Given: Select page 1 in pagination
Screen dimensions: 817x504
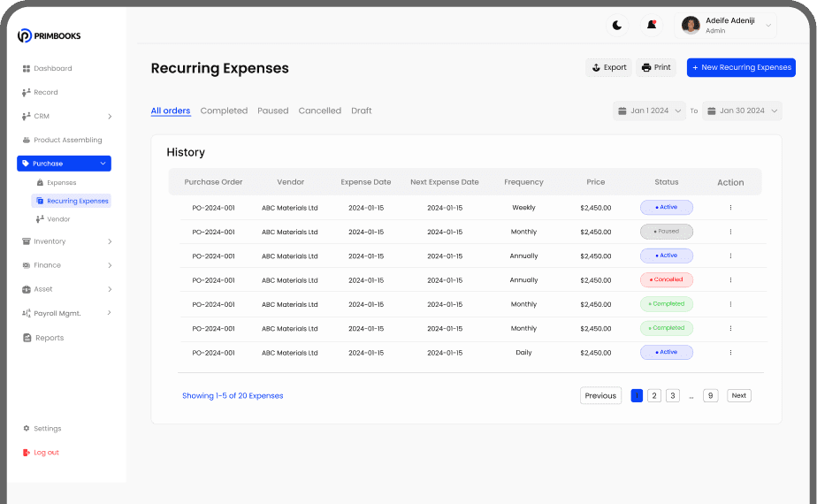Looking at the screenshot, I should coord(637,395).
